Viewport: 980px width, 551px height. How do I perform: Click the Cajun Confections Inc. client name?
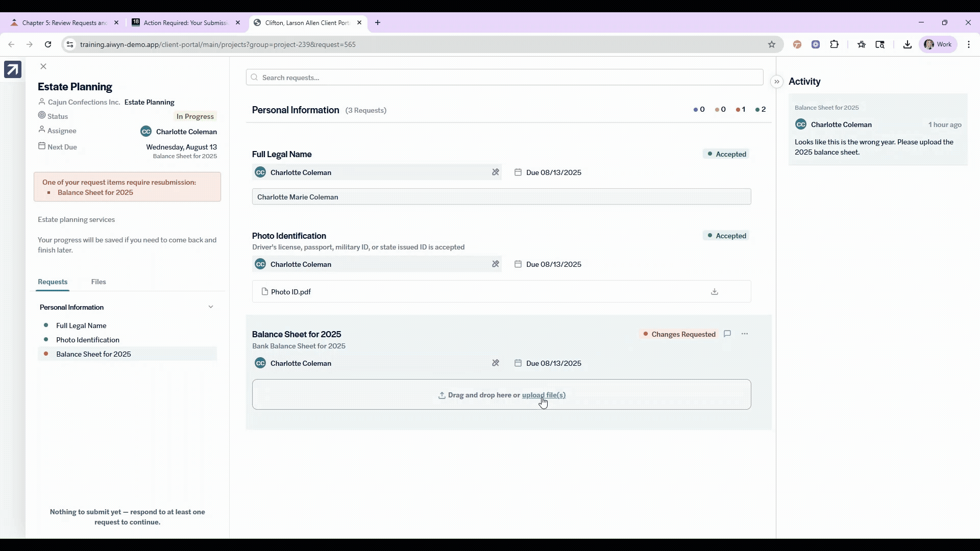84,102
